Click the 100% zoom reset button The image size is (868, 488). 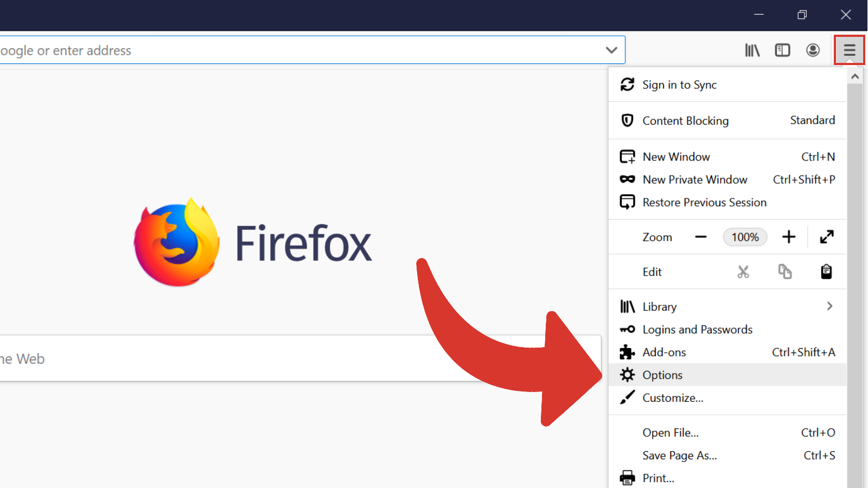tap(745, 237)
